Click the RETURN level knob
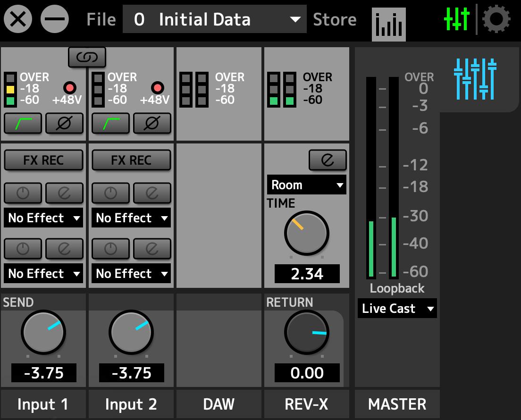521x420 pixels. click(x=306, y=332)
